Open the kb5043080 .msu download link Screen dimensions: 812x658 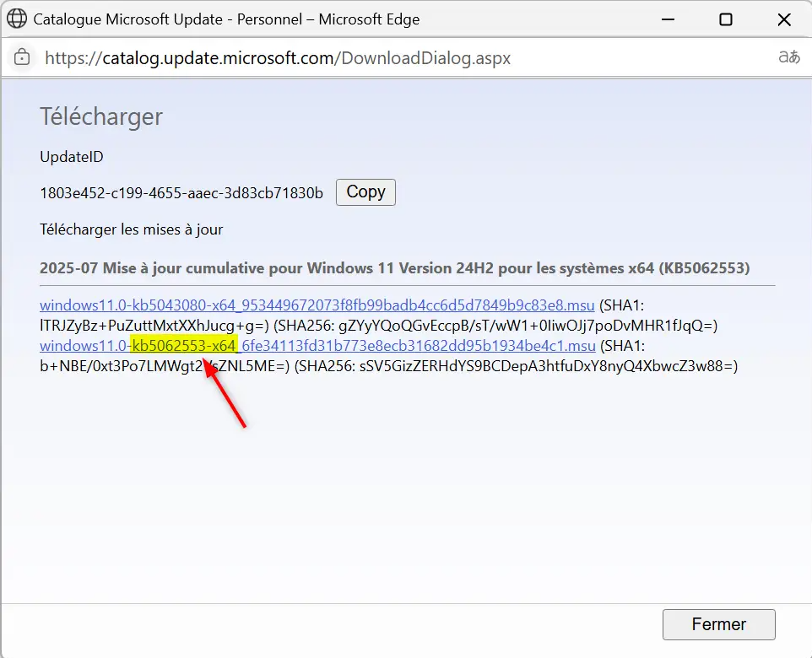pyautogui.click(x=317, y=305)
